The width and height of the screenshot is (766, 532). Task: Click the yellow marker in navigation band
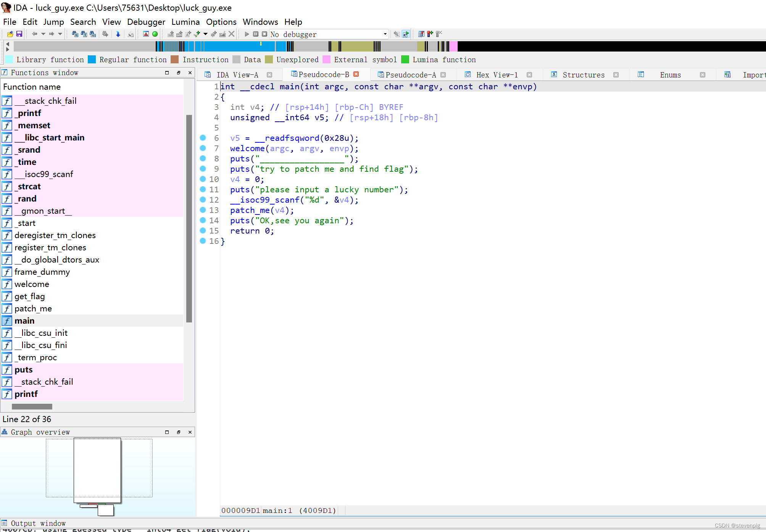click(261, 44)
